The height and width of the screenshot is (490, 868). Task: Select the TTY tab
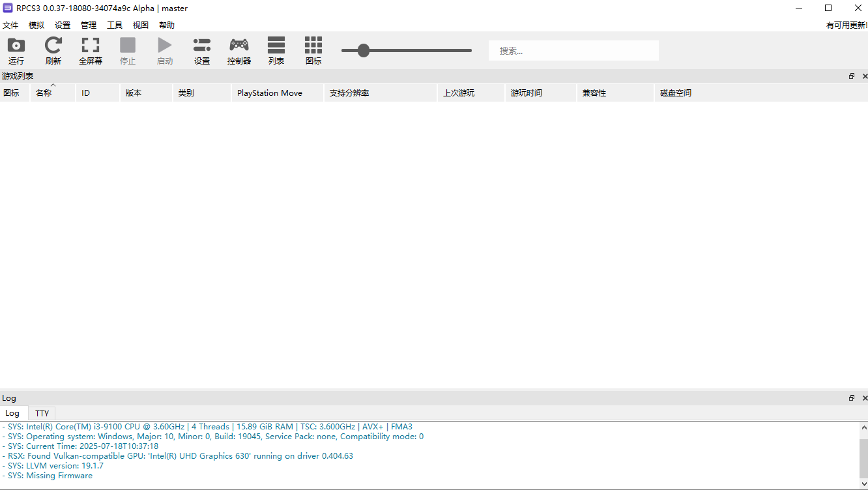pyautogui.click(x=42, y=413)
